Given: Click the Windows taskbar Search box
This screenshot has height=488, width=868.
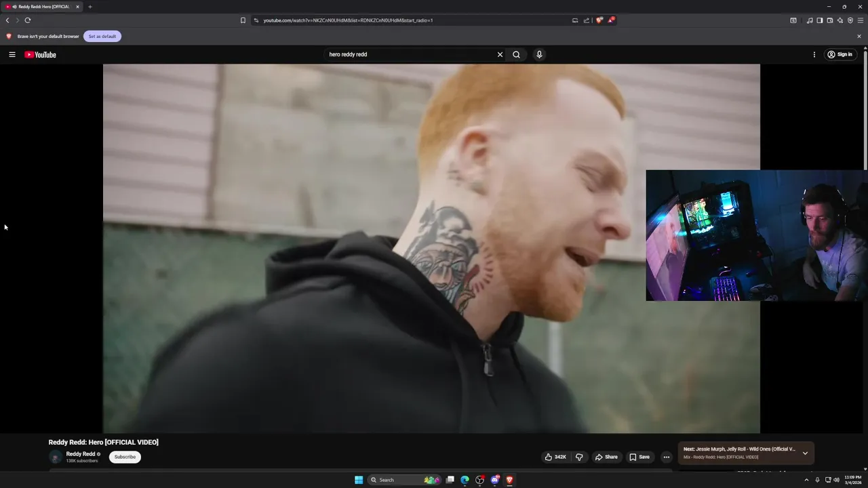Looking at the screenshot, I should pyautogui.click(x=405, y=480).
